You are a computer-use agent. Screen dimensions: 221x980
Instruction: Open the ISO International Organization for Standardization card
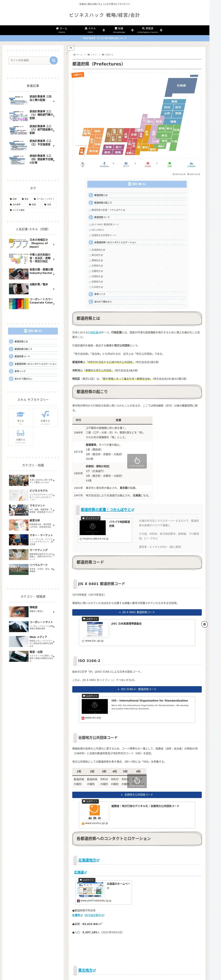coord(137,710)
